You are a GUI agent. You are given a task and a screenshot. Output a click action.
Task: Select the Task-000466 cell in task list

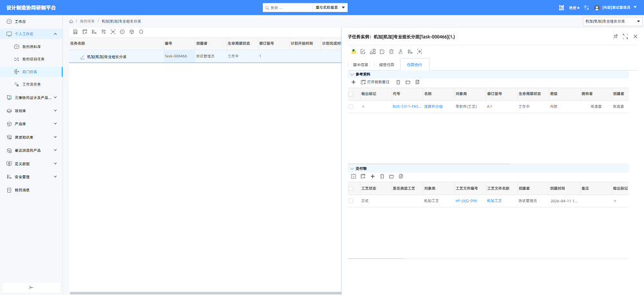pyautogui.click(x=178, y=56)
